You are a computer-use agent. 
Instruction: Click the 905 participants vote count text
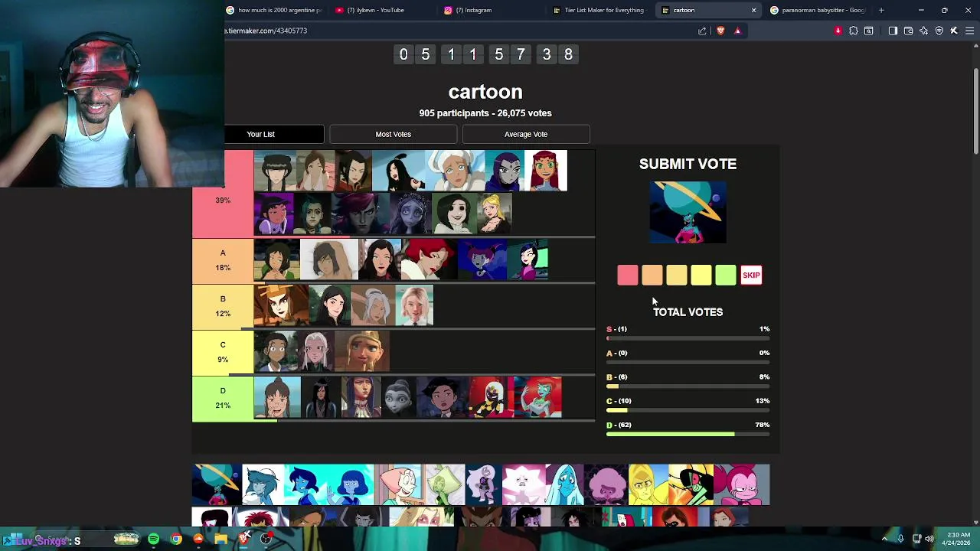click(485, 113)
